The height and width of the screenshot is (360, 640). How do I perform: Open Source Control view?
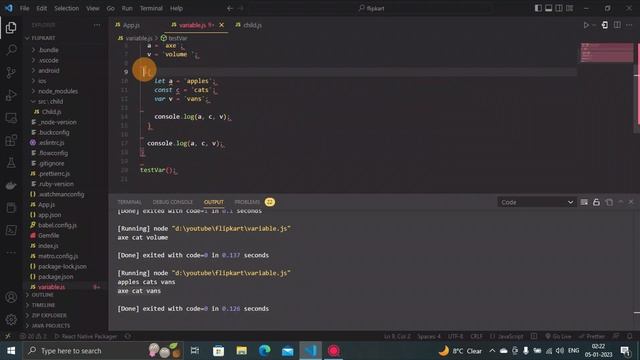pyautogui.click(x=11, y=73)
